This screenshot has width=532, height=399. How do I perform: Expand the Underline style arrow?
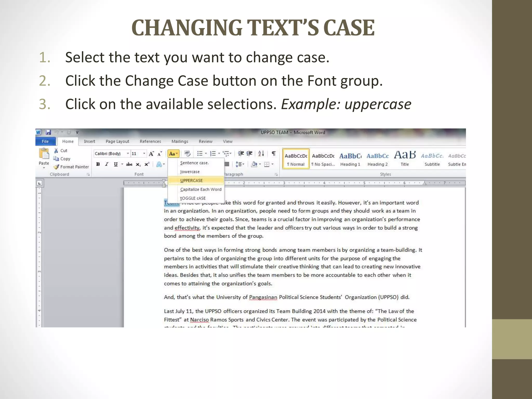point(122,164)
